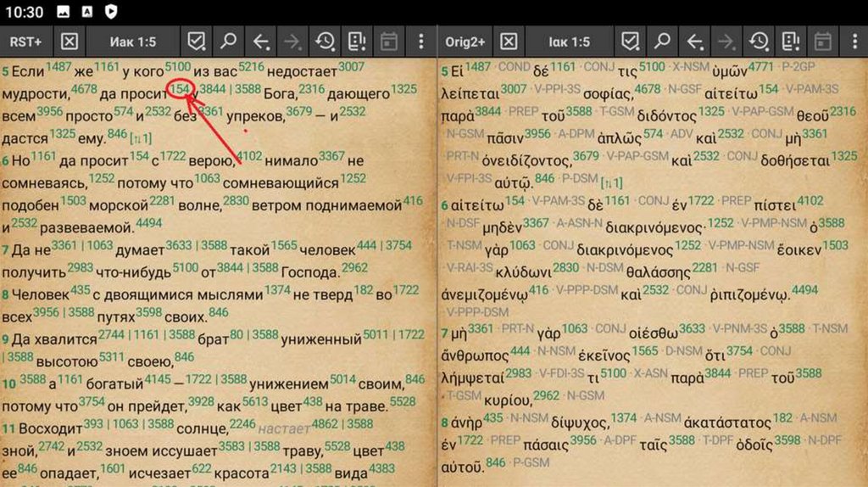
Task: Tap cross-reference marker after ему in verse 5
Action: (142, 137)
